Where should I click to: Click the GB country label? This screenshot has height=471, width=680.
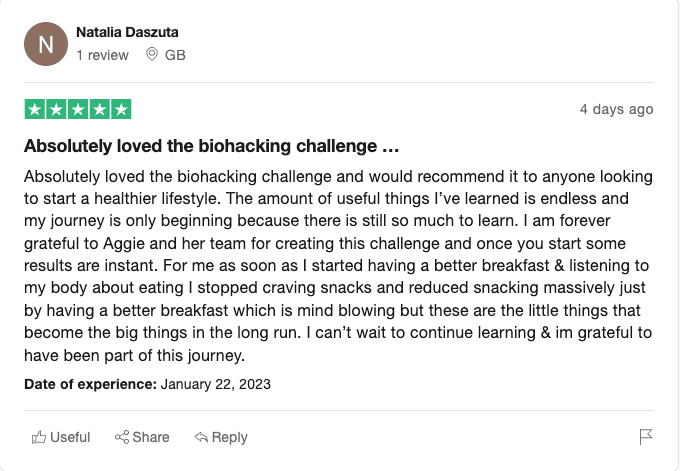coord(175,56)
